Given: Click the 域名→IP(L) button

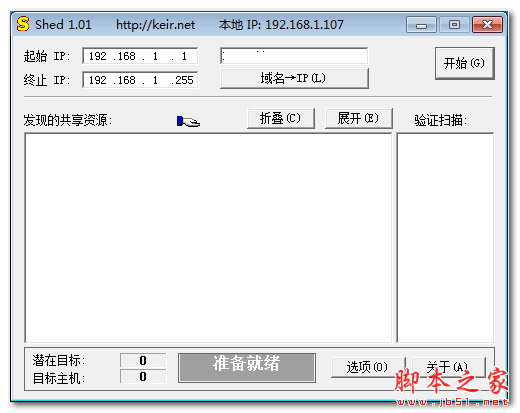Looking at the screenshot, I should pyautogui.click(x=294, y=78).
